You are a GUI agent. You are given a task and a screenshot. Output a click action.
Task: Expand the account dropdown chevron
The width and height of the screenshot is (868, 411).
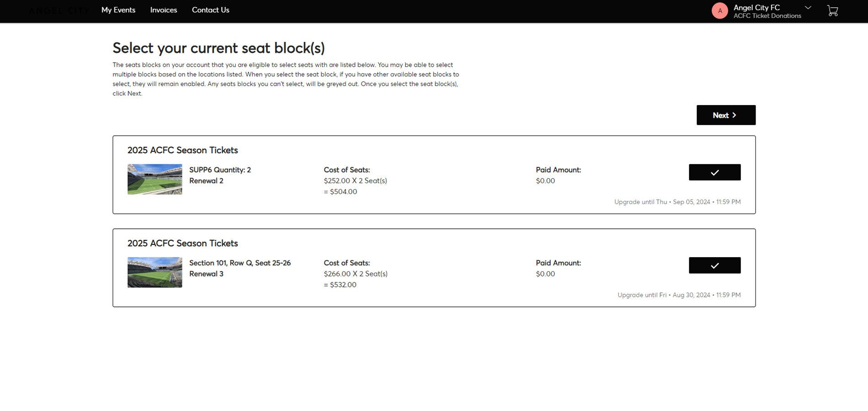point(808,7)
